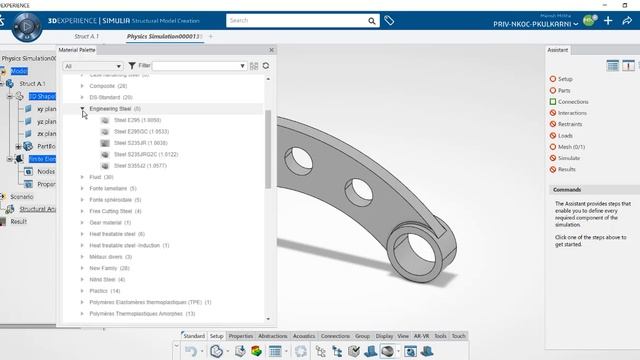
Task: Open dropdown arrow next to undo icon
Action: point(202,351)
